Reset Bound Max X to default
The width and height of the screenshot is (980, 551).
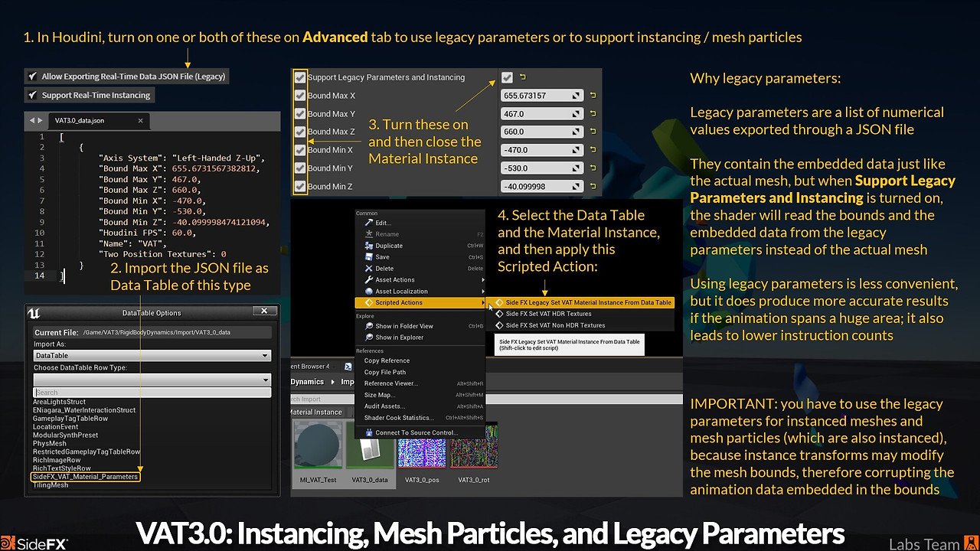coord(592,96)
